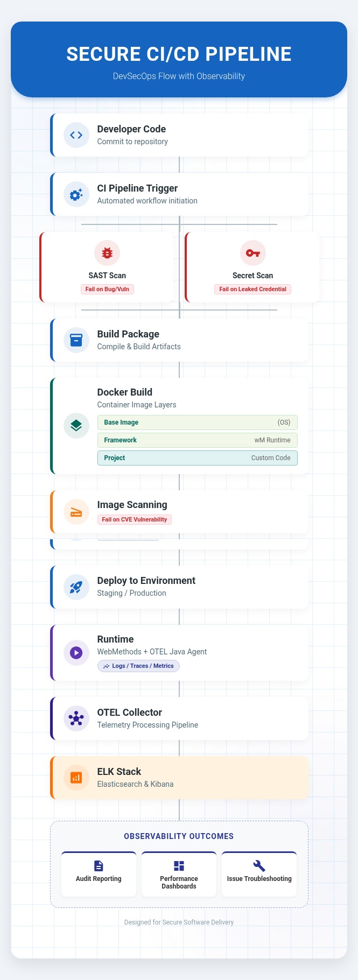Screen dimensions: 358x980
Task: Open the Issue Troubleshooting card
Action: 259,874
